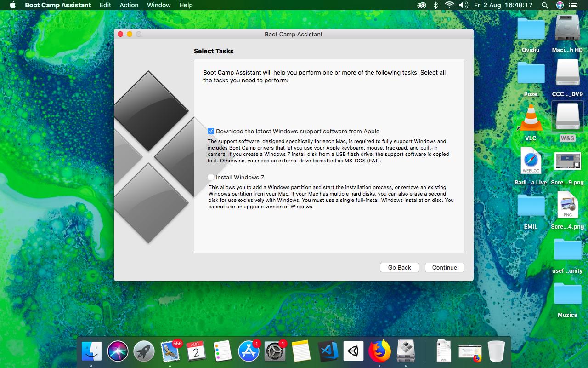Open the Boot Camp Assistant menu
This screenshot has width=588, height=368.
pos(58,5)
